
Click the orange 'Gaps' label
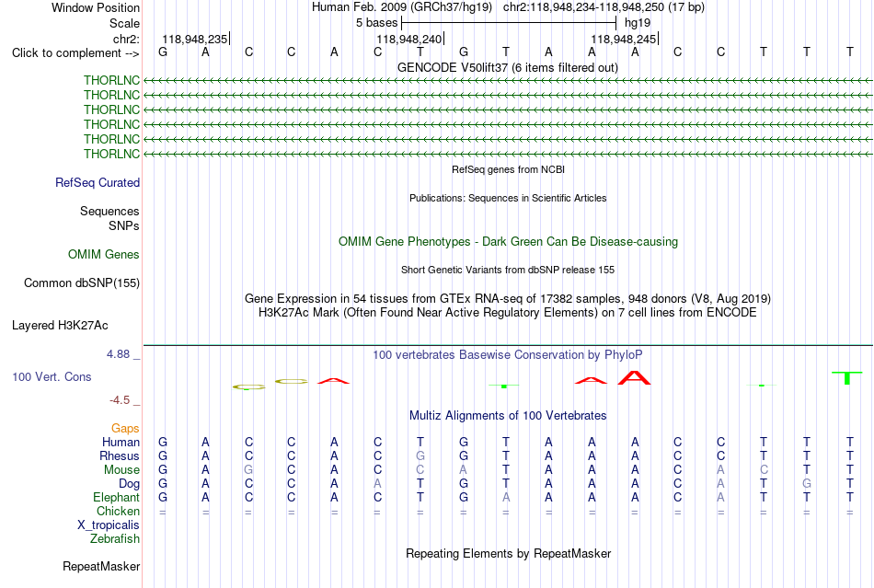click(x=125, y=428)
